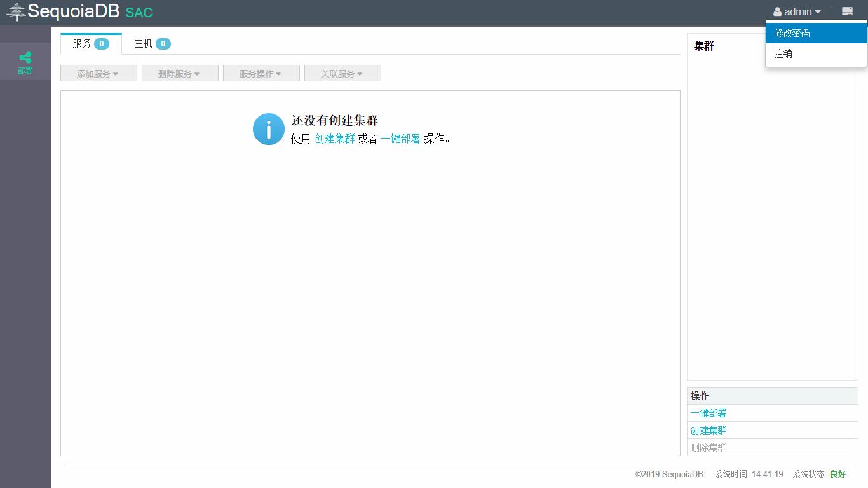Open the 删除服务 dropdown

point(180,74)
